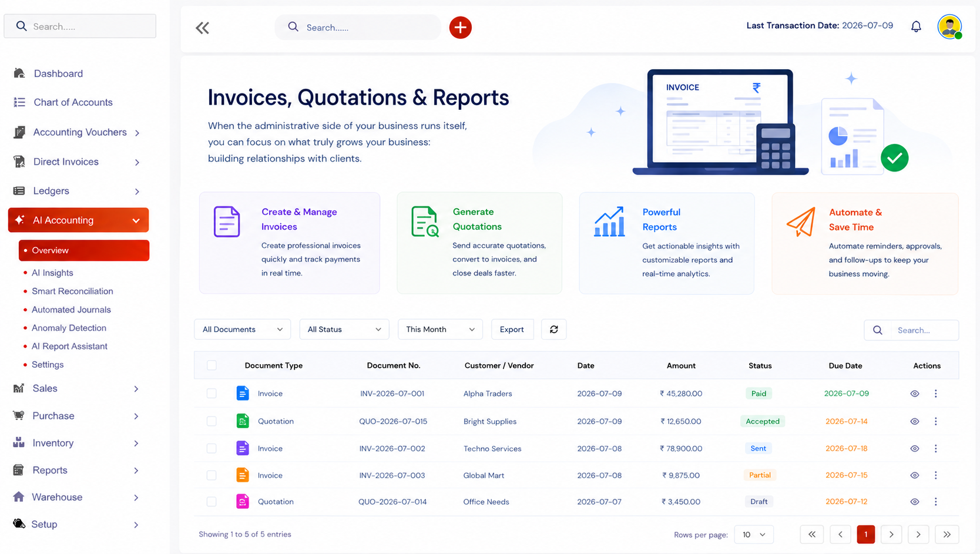Click orange invoice icon for Global Mart
Viewport: 980px width, 554px height.
[x=243, y=475]
